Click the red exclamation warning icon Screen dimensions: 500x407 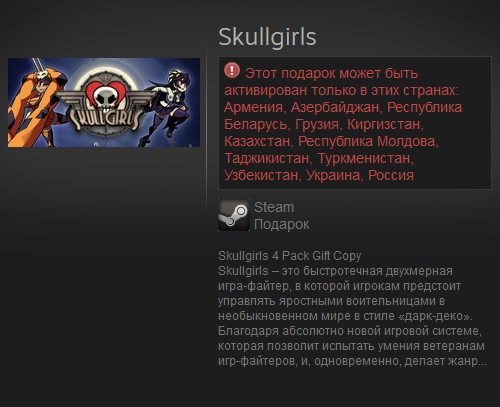coord(232,71)
